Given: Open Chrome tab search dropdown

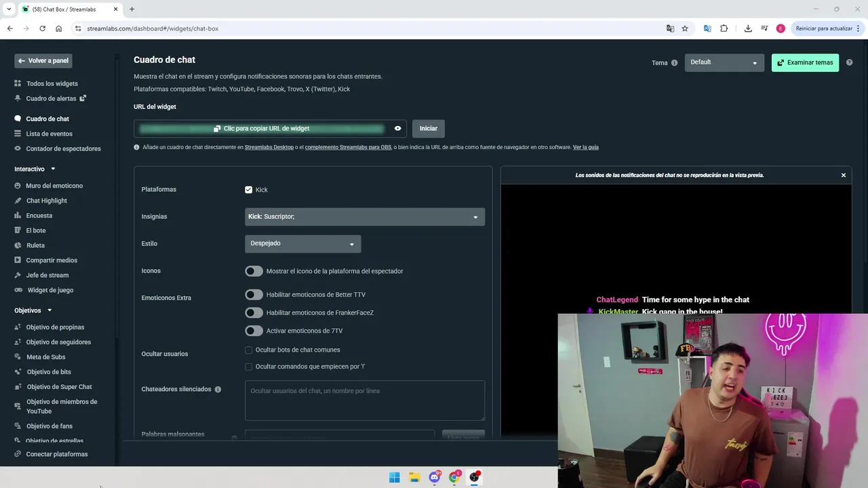Looking at the screenshot, I should click(9, 9).
